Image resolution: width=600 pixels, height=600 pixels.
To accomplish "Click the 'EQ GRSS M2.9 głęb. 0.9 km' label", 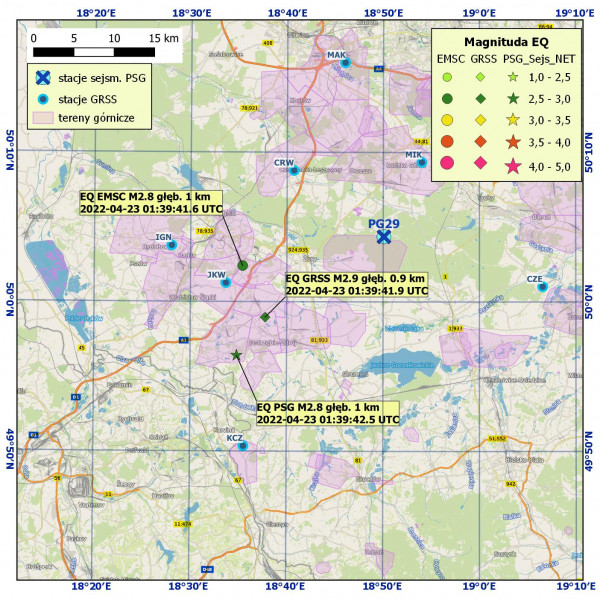I will pyautogui.click(x=355, y=278).
